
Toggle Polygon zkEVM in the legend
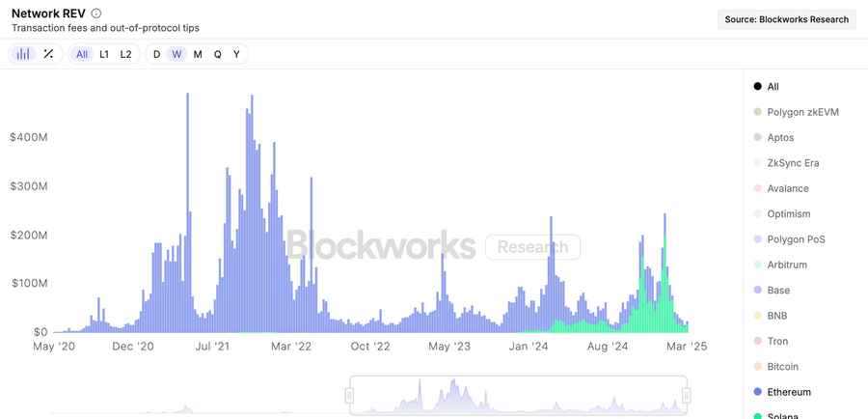coord(796,112)
